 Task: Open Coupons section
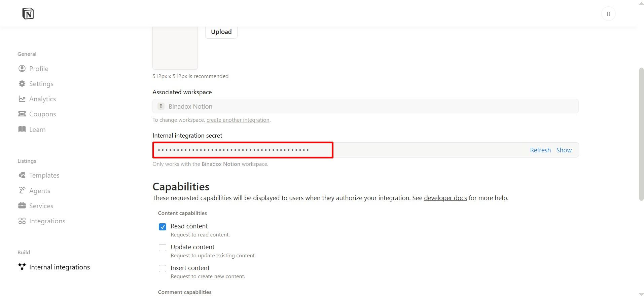42,114
